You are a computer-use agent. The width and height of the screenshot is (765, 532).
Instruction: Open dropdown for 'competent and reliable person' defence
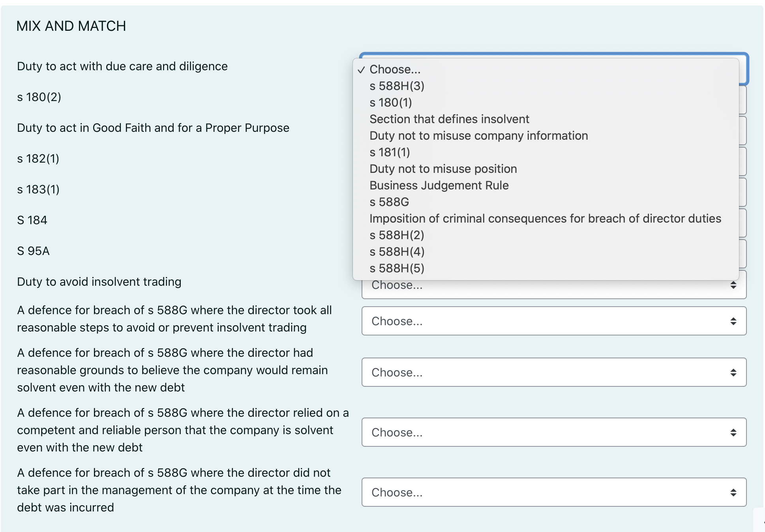[553, 433]
